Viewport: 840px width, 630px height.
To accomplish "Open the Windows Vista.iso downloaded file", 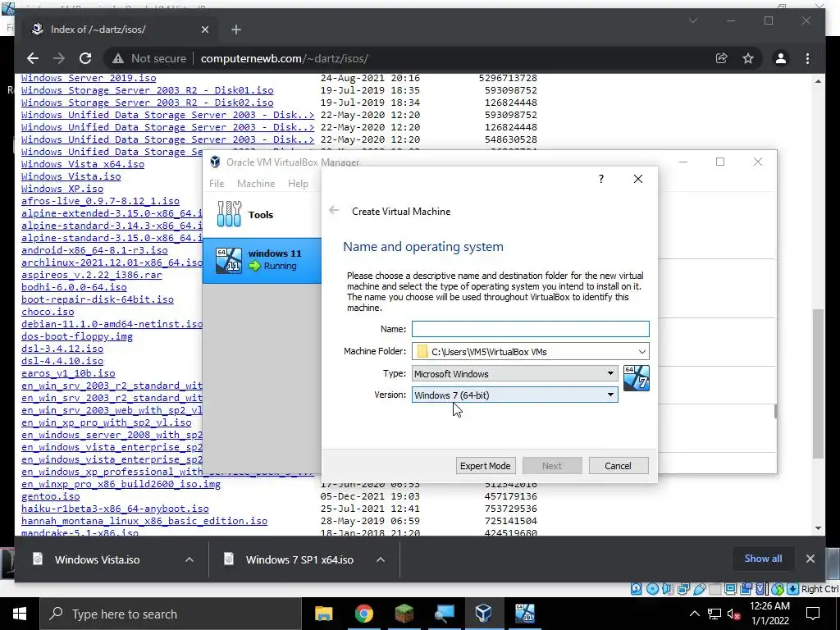I will [x=97, y=559].
